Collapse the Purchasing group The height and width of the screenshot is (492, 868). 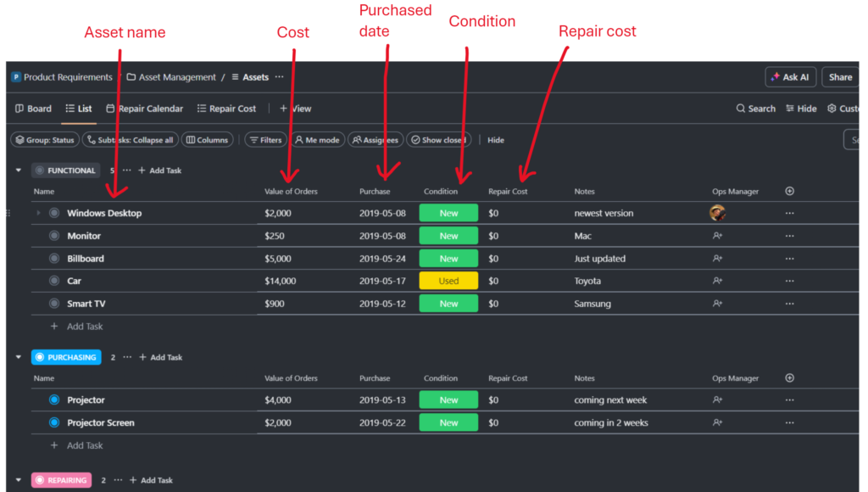point(19,357)
